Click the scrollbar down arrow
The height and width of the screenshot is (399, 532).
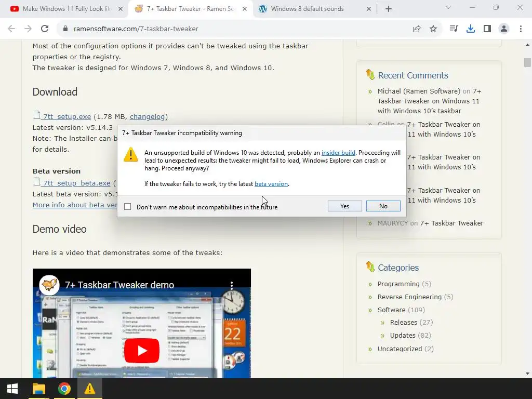pyautogui.click(x=527, y=374)
